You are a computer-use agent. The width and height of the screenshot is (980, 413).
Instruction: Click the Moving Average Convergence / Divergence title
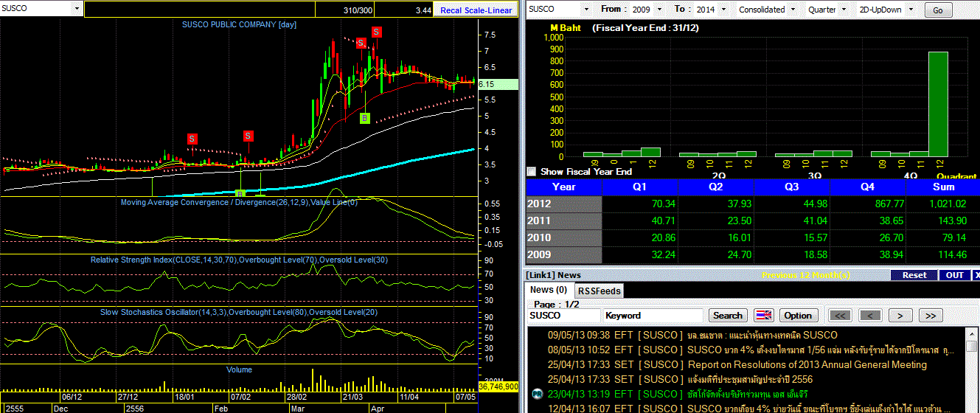[239, 202]
